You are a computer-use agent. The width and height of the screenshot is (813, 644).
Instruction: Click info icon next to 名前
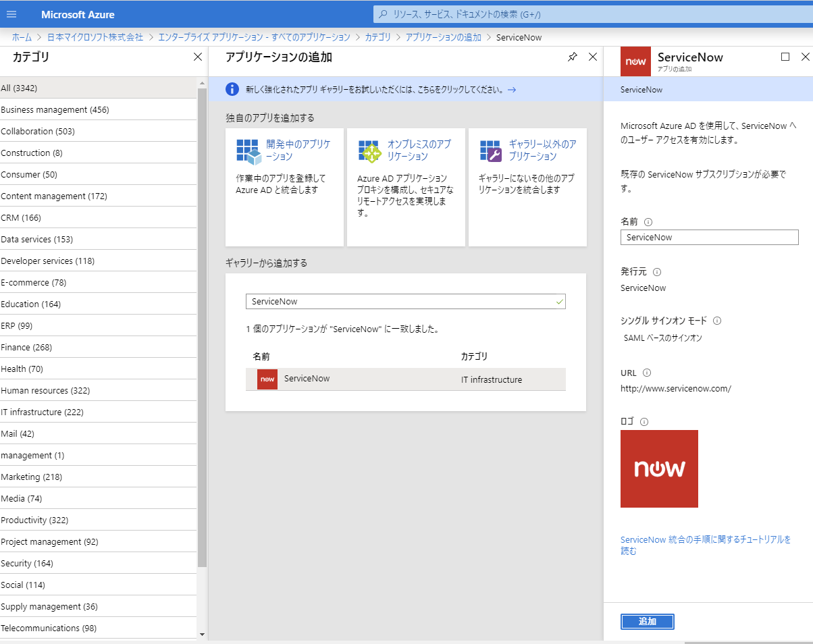click(648, 221)
